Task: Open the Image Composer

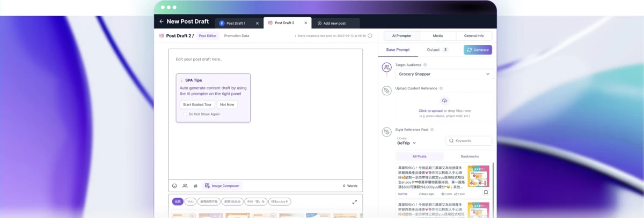Action: (x=222, y=186)
